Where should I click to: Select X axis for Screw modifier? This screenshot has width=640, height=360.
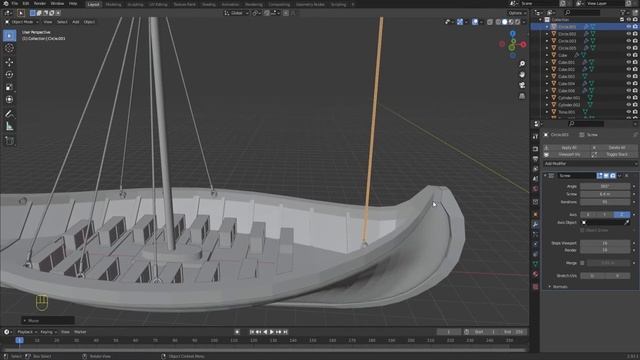pos(588,215)
